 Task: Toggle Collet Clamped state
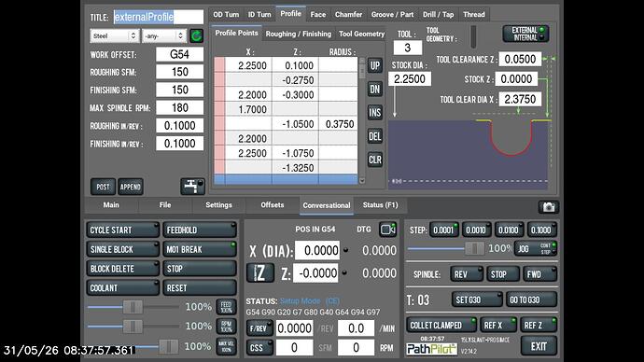[441, 325]
